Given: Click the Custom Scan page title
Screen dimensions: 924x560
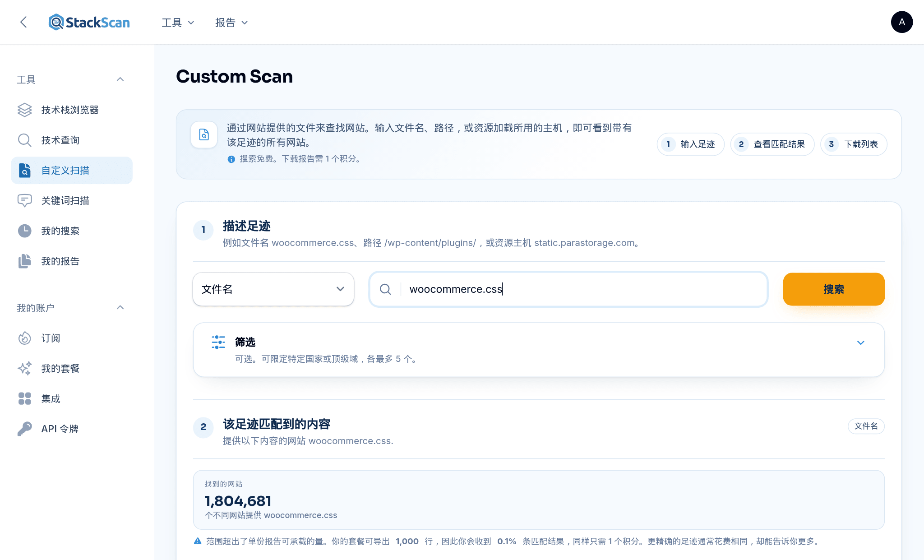Looking at the screenshot, I should tap(234, 76).
